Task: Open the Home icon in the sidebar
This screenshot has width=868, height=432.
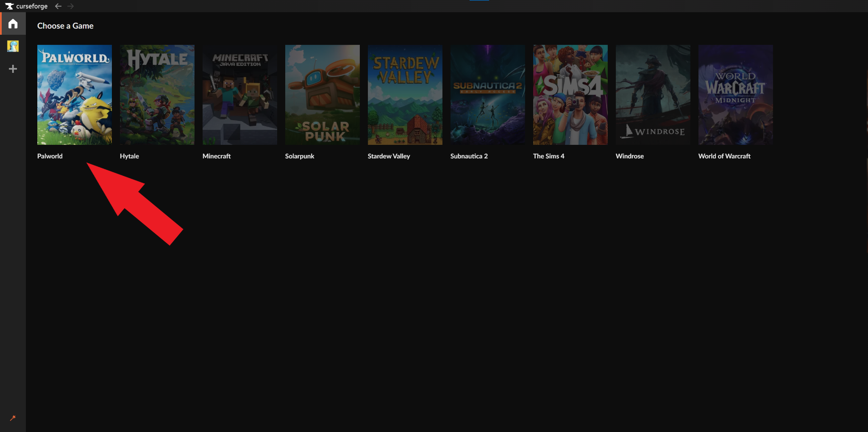Action: (13, 24)
